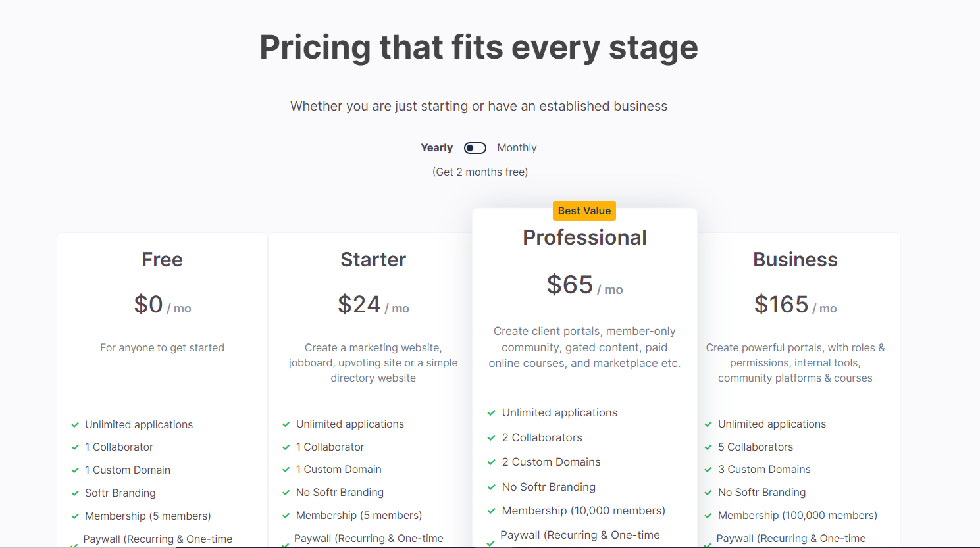Click checkmark next to Membership (100,000 members)
The width and height of the screenshot is (980, 548).
[708, 516]
